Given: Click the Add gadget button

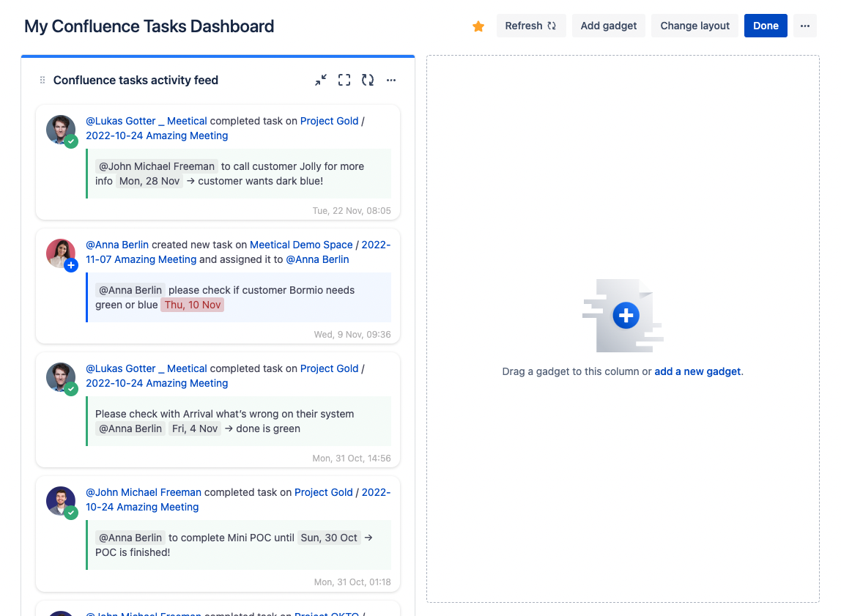Looking at the screenshot, I should click(x=608, y=26).
